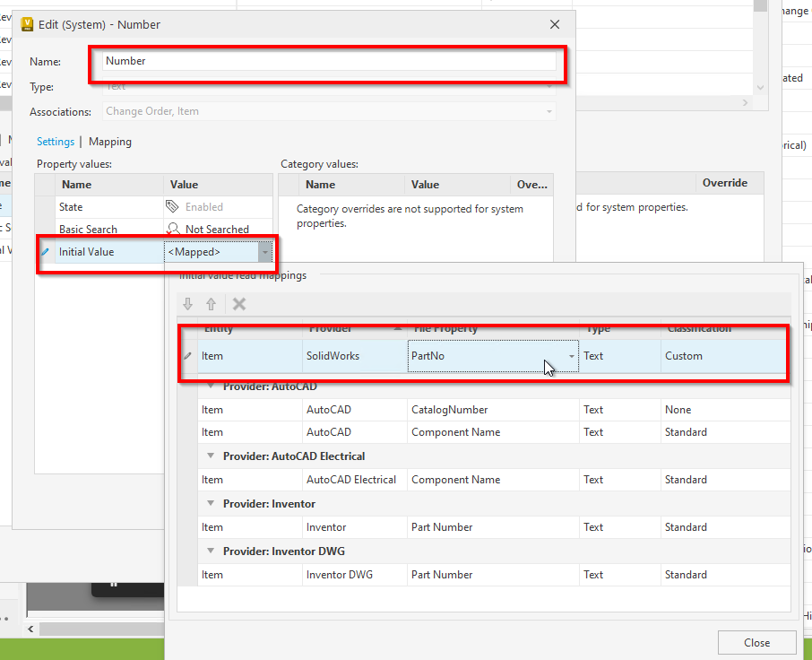Click the pencil edit icon beside Initial Value
Image resolution: width=812 pixels, height=660 pixels.
pos(45,252)
